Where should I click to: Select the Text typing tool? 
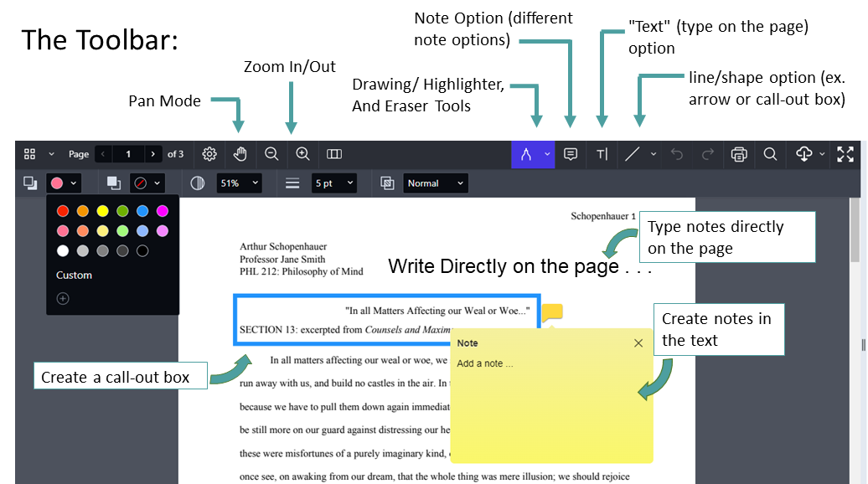coord(602,154)
